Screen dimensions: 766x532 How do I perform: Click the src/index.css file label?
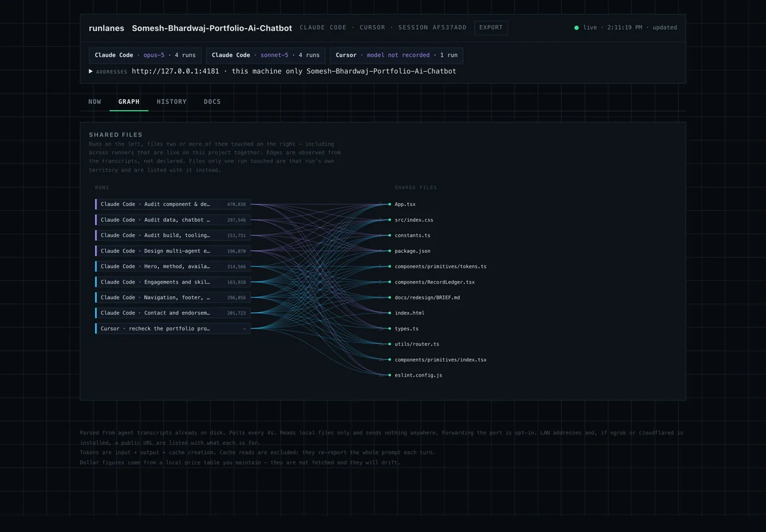pyautogui.click(x=414, y=220)
